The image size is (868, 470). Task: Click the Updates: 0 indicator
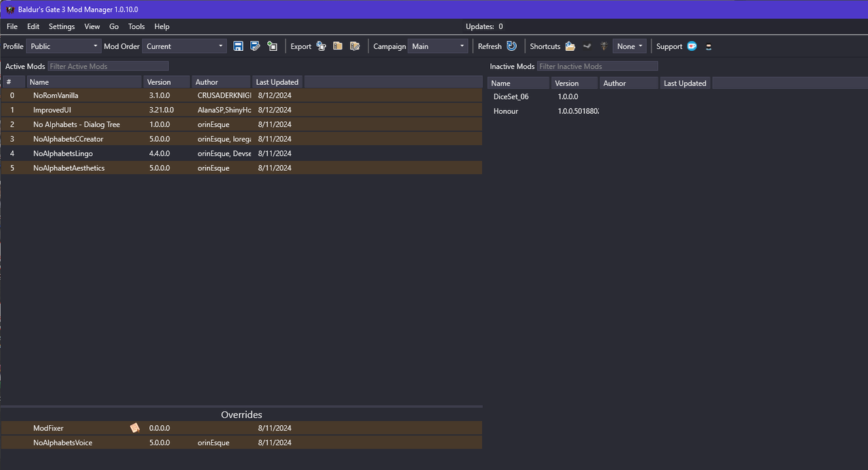(484, 26)
